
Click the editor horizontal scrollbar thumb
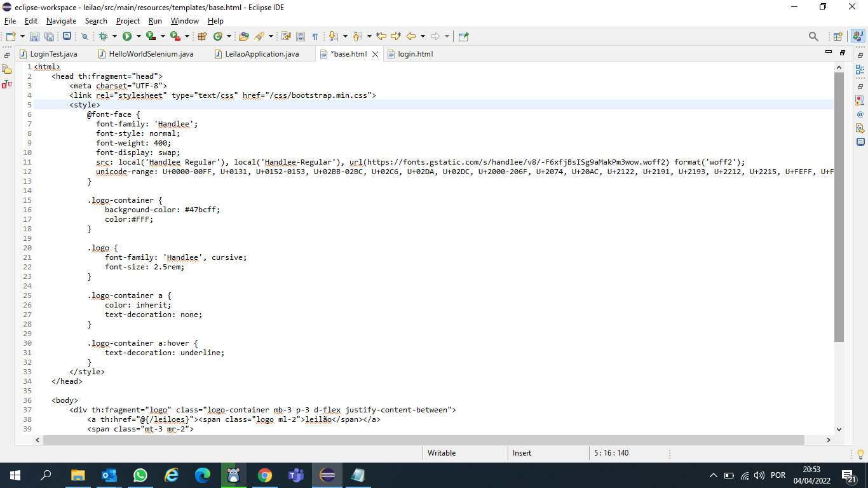[424, 440]
